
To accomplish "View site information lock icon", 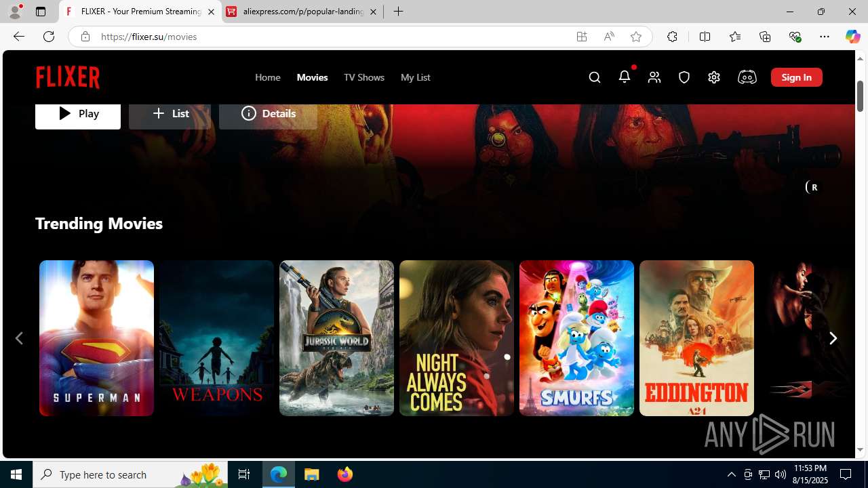I will 85,37.
